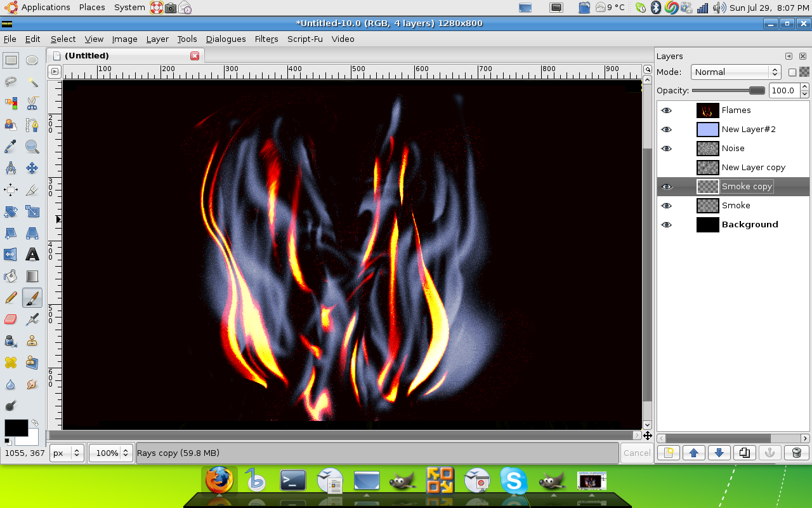
Task: Hide the Background layer
Action: pyautogui.click(x=666, y=225)
